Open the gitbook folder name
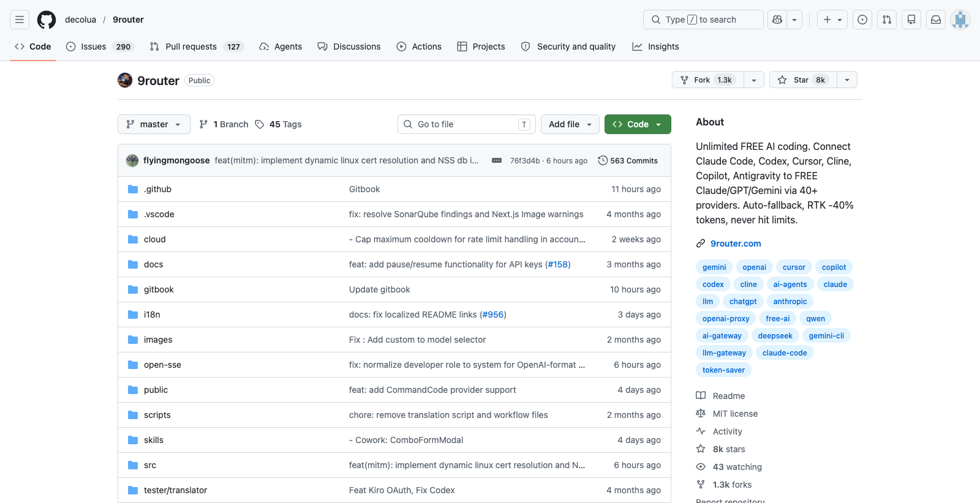 (x=159, y=289)
